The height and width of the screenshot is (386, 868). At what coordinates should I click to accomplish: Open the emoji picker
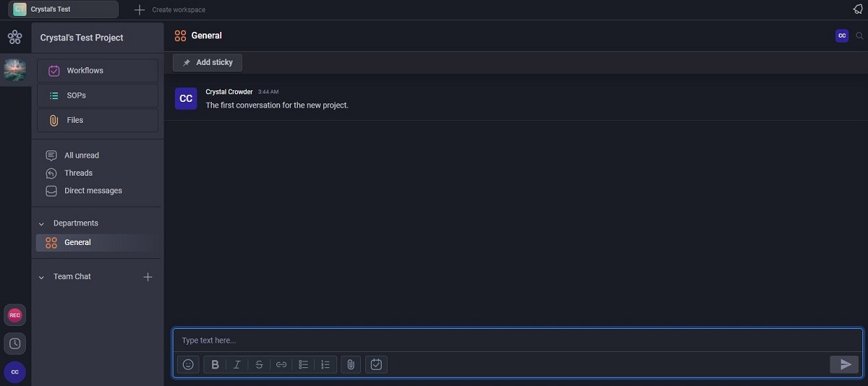[x=188, y=364]
